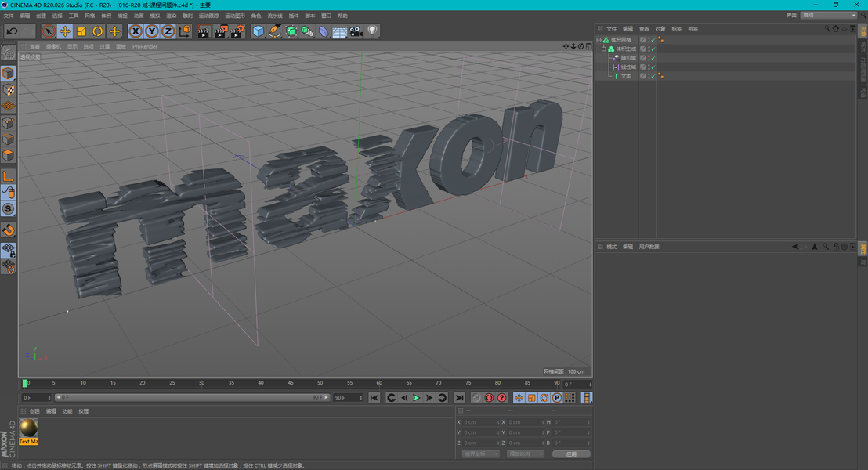Add a Light bulb object

[373, 31]
